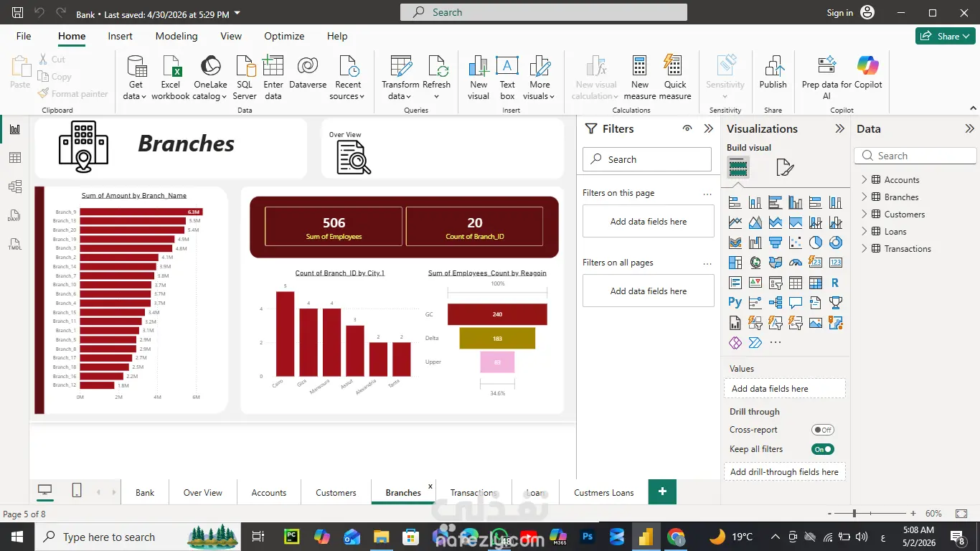Choose the Area chart visual
The height and width of the screenshot is (551, 980).
tap(755, 222)
